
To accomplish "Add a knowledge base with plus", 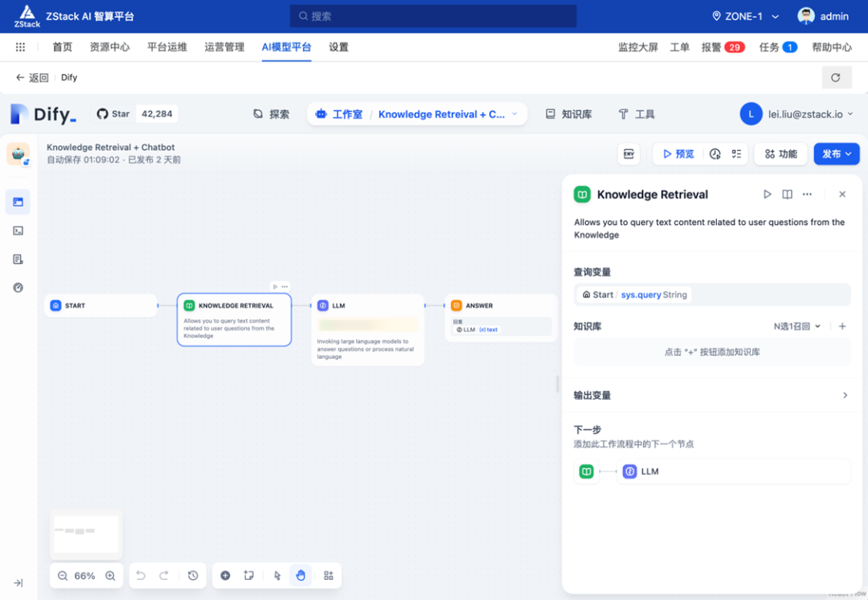I will click(x=842, y=326).
